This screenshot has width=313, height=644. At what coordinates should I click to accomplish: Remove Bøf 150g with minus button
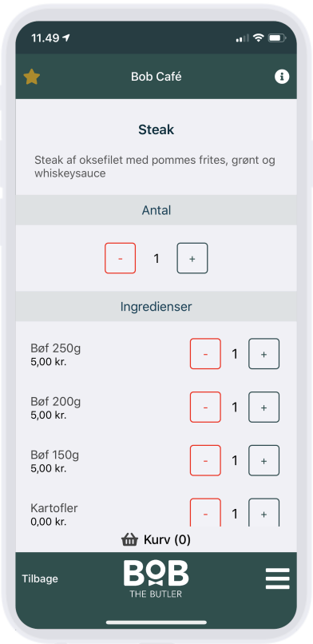tap(205, 460)
